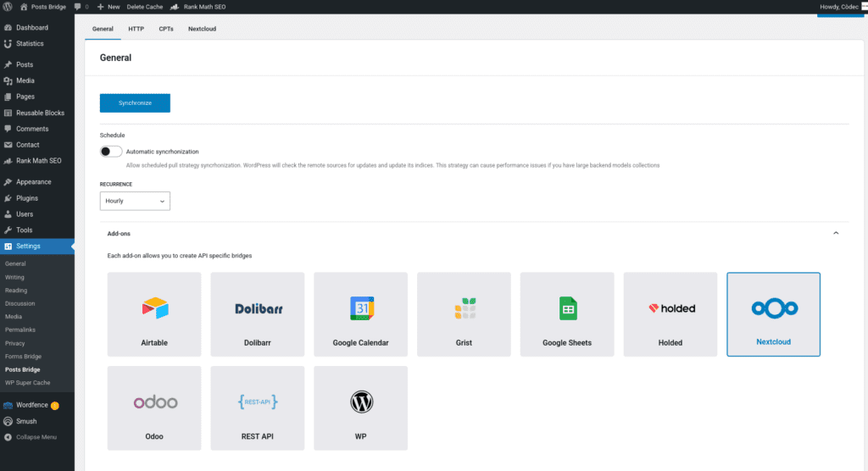This screenshot has height=471, width=868.
Task: Toggle Automatic synchronization switch
Action: click(x=111, y=152)
